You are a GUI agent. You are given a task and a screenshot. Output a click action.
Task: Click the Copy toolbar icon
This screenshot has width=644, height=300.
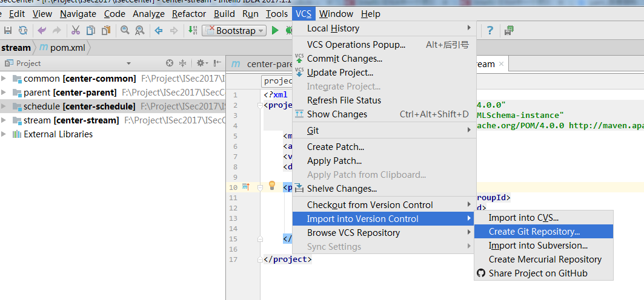91,30
